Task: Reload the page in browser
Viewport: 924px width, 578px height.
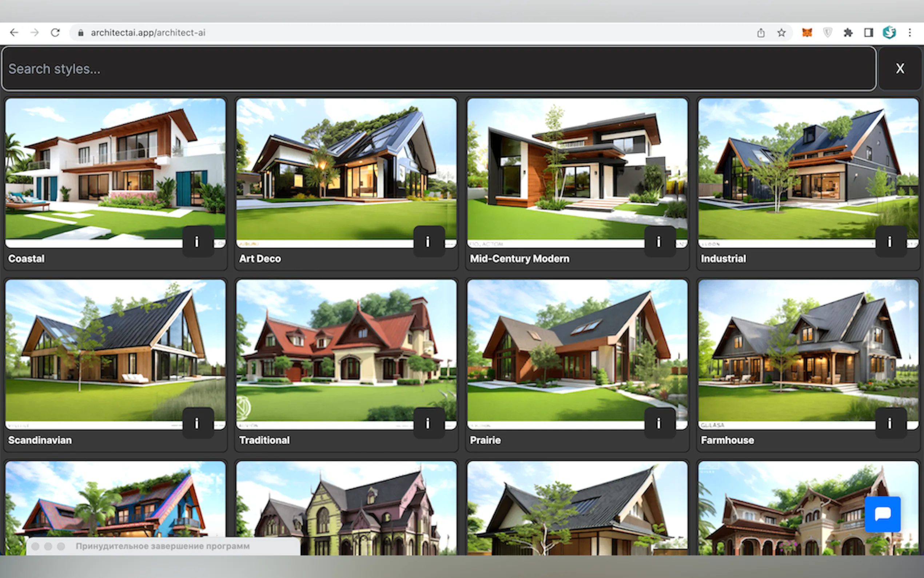Action: point(55,32)
